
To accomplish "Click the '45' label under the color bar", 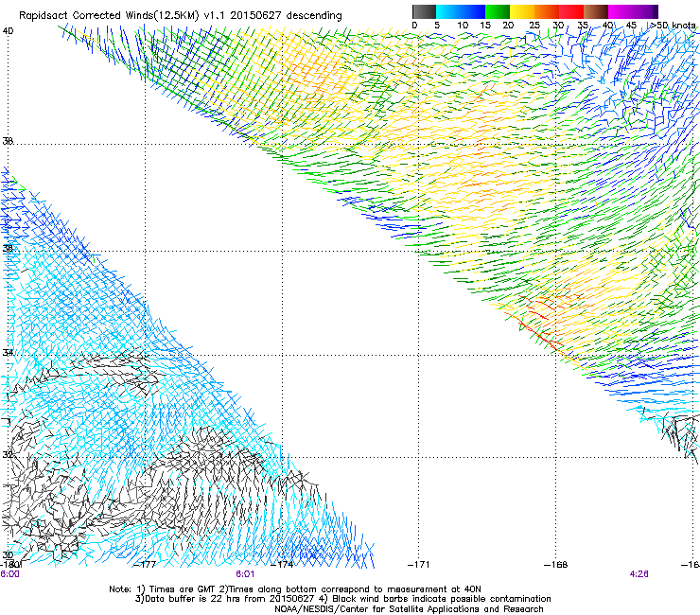I will (631, 26).
